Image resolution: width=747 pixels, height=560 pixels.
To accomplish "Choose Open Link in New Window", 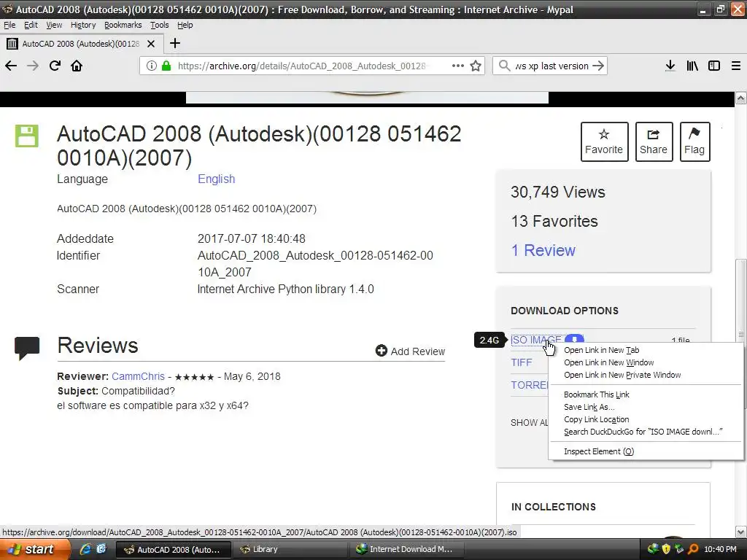I will 646,362.
